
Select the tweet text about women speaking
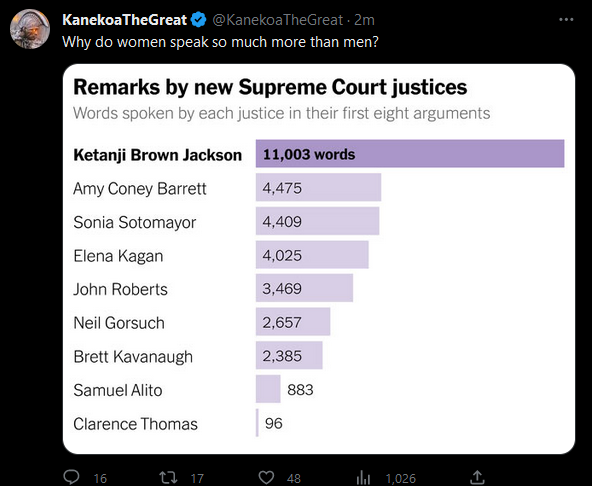220,42
